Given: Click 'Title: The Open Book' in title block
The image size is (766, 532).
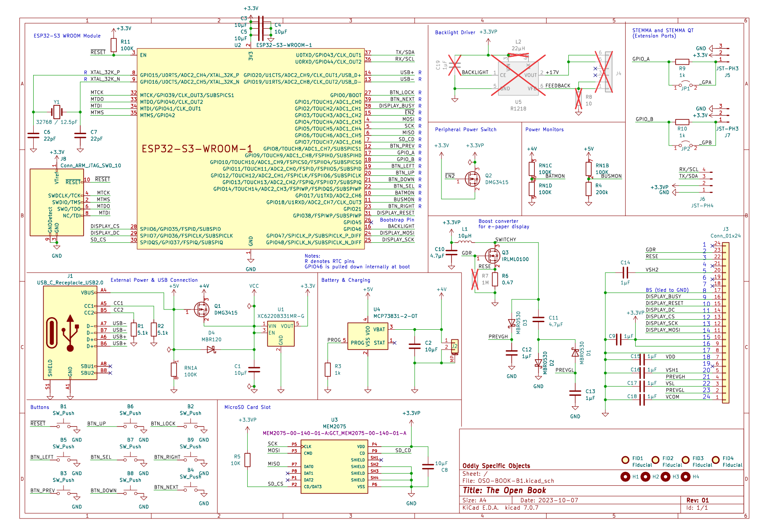Looking at the screenshot, I should pyautogui.click(x=504, y=490).
